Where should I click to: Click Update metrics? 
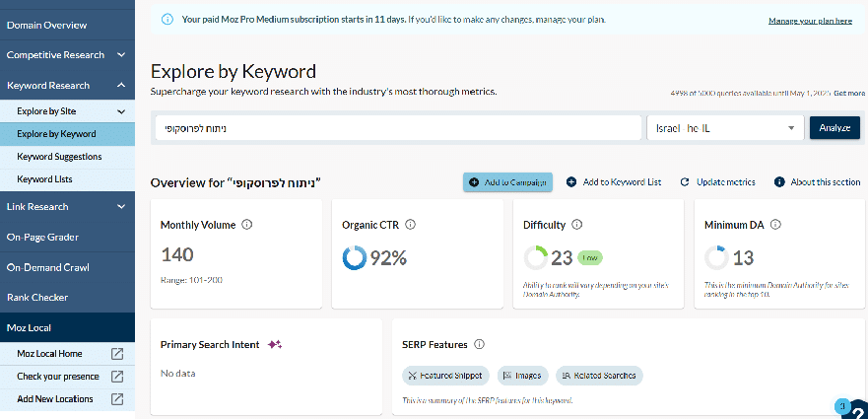(x=717, y=181)
